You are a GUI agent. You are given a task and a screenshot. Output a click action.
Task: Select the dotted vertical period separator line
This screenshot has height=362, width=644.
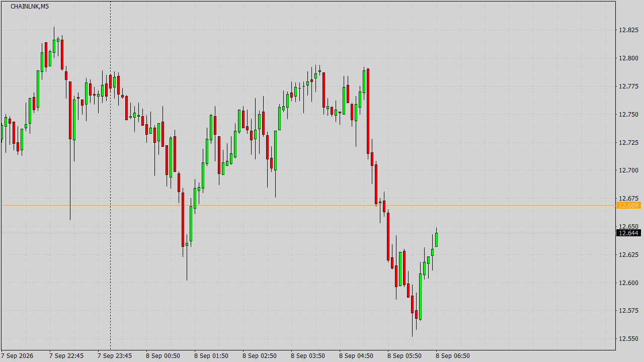point(110,175)
